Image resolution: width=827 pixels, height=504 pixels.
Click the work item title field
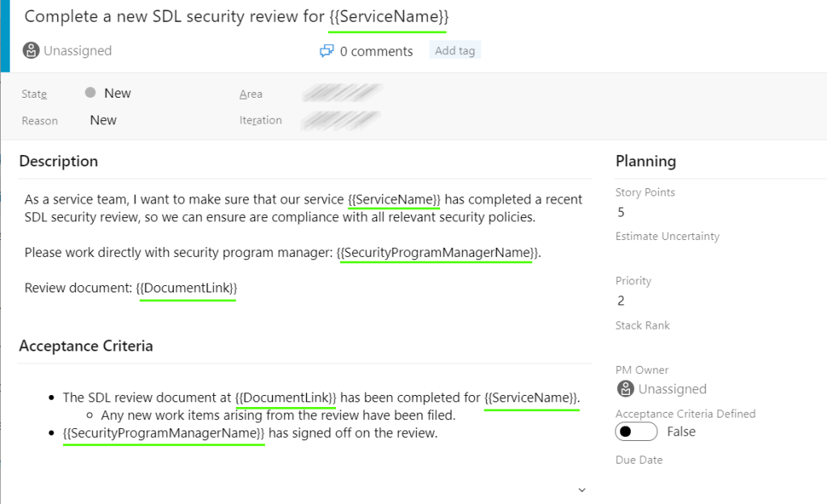click(236, 16)
